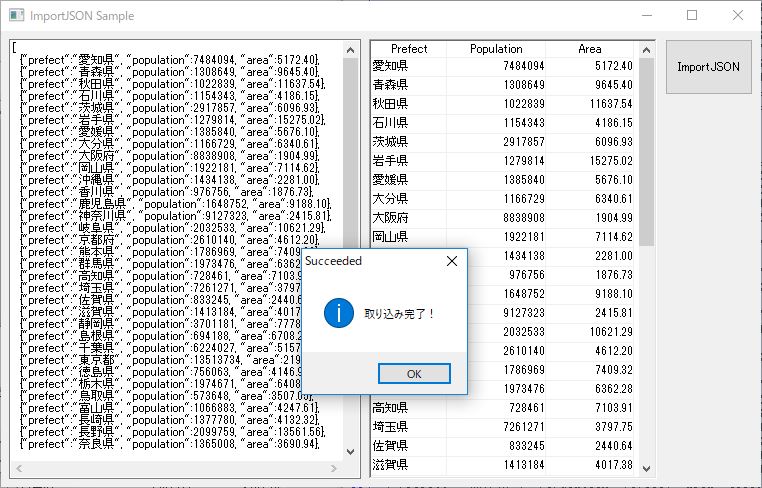Click the Population column header

pyautogui.click(x=496, y=49)
